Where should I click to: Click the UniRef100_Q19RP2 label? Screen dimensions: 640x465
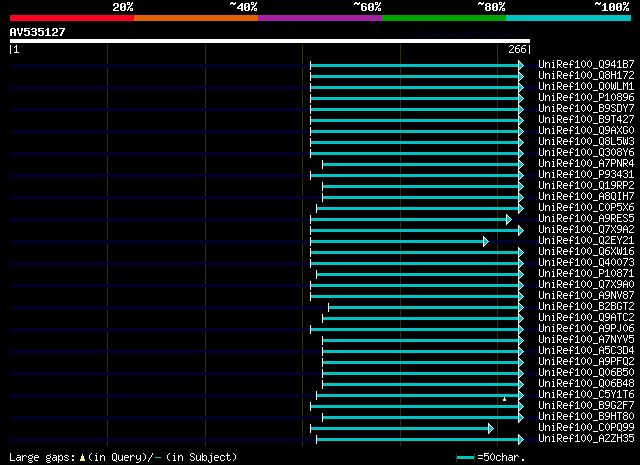[x=587, y=186]
